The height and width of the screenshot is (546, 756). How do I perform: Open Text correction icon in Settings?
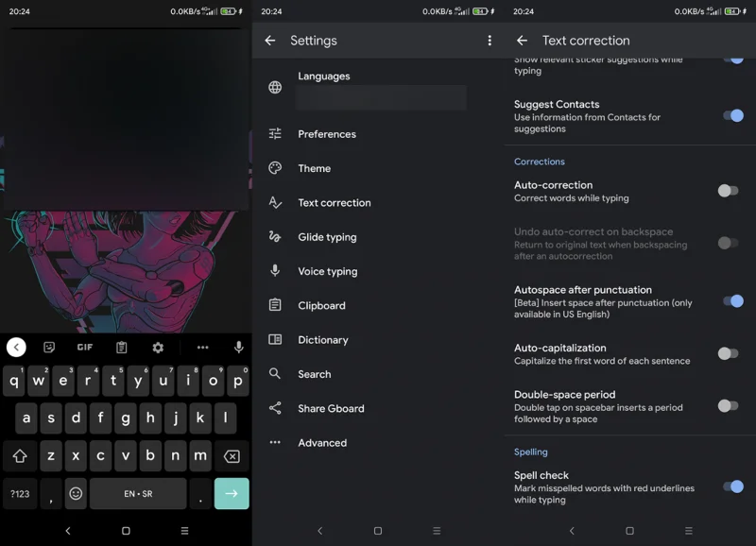pos(275,202)
